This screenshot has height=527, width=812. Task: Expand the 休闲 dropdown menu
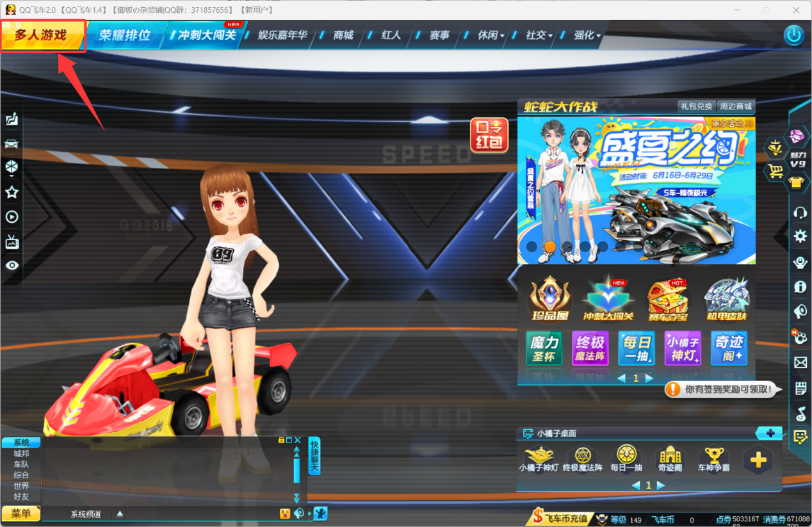(491, 36)
